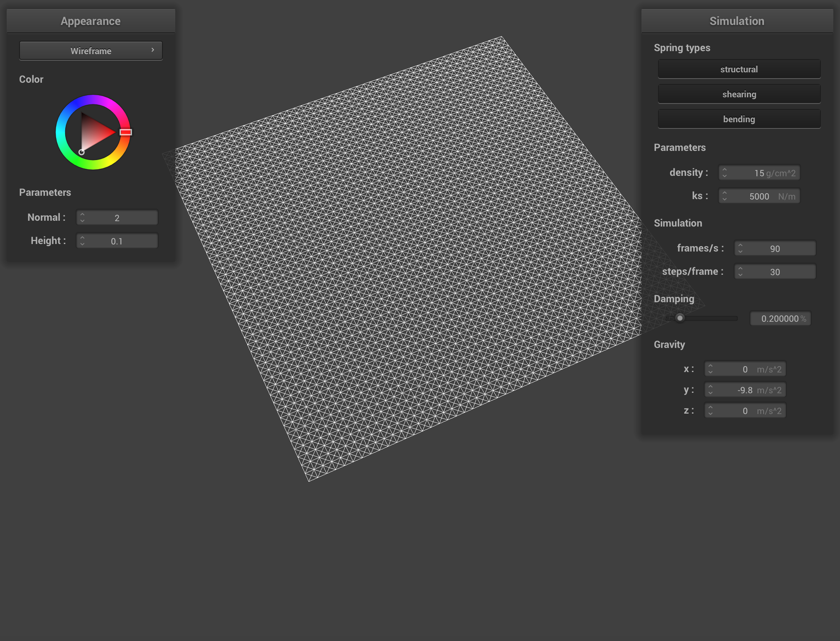Click the ks value field showing 5000
This screenshot has width=840, height=641.
click(x=759, y=196)
